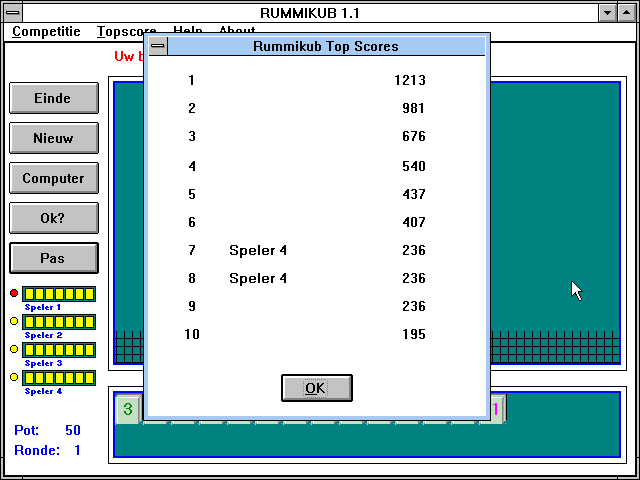This screenshot has height=480, width=640.
Task: Open the Top Scores dialog system menu
Action: click(158, 46)
